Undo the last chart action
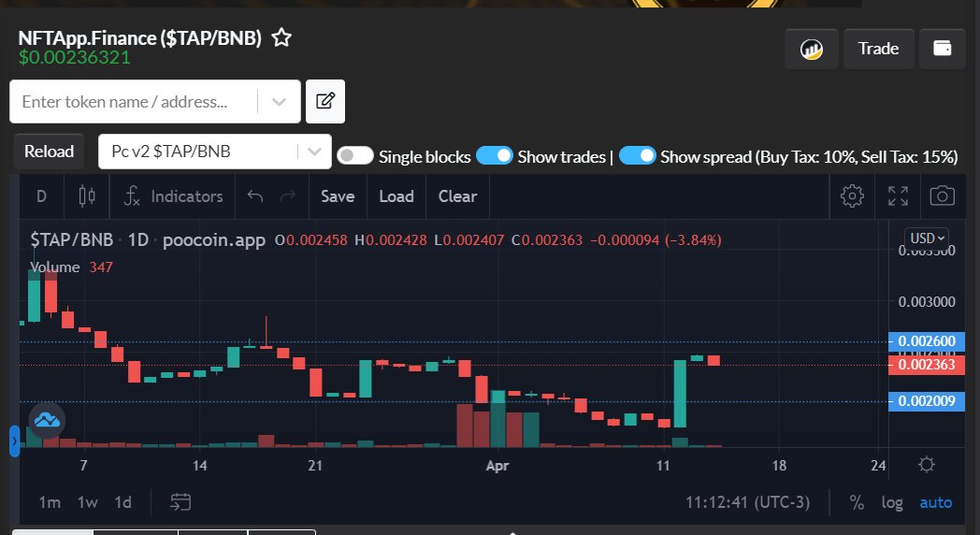Viewport: 980px width, 535px height. click(255, 196)
